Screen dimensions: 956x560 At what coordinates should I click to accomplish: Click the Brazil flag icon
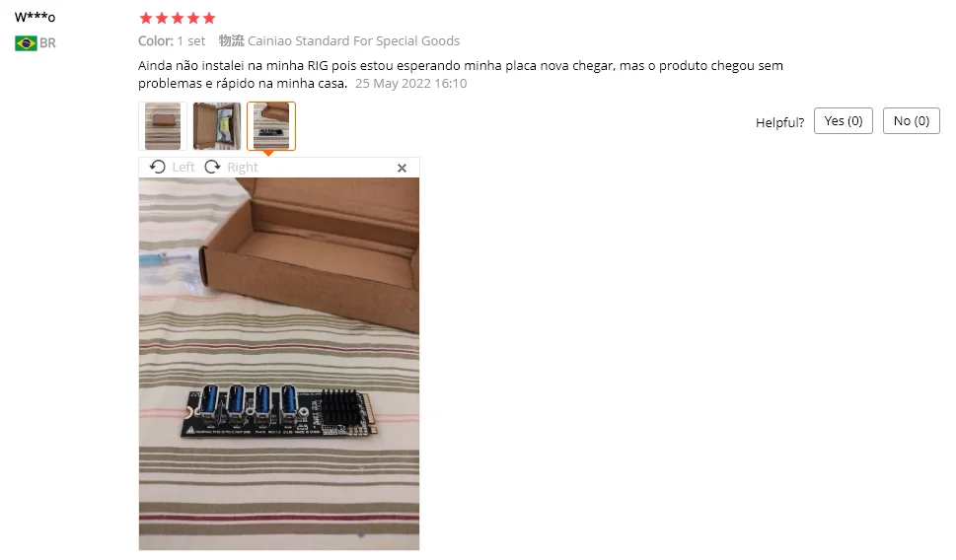pyautogui.click(x=26, y=43)
